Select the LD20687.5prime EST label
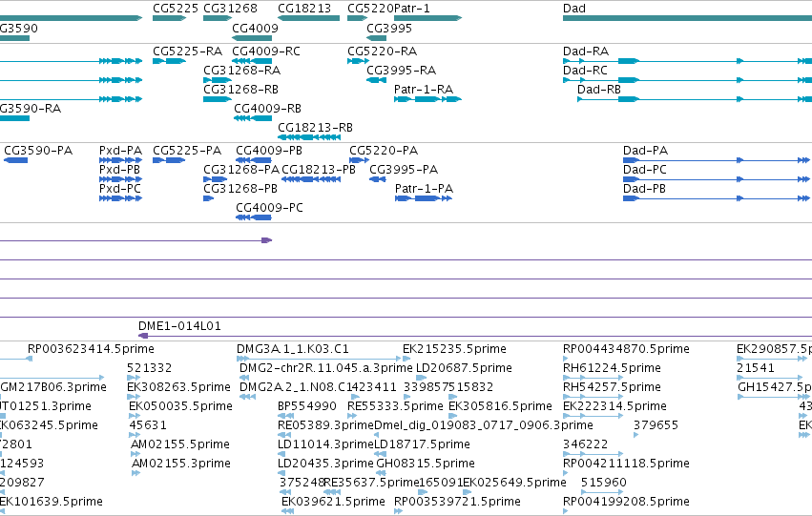Screen dimensions: 812x516 [x=464, y=368]
